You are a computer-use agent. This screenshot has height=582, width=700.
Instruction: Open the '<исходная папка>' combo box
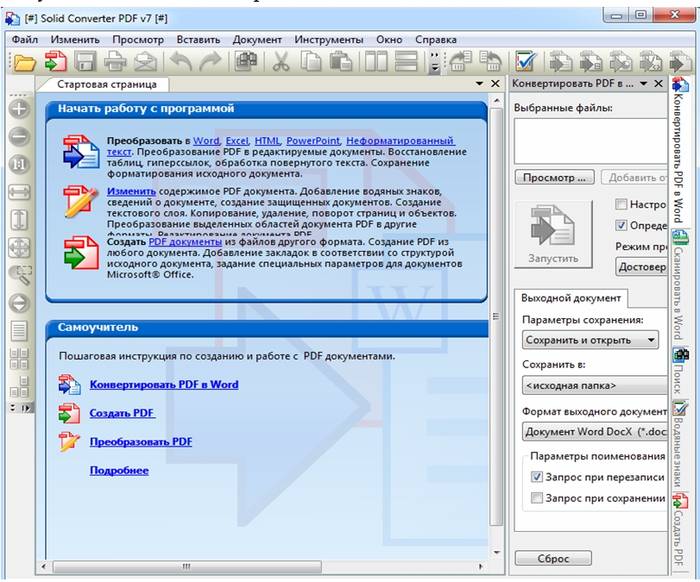coord(595,386)
